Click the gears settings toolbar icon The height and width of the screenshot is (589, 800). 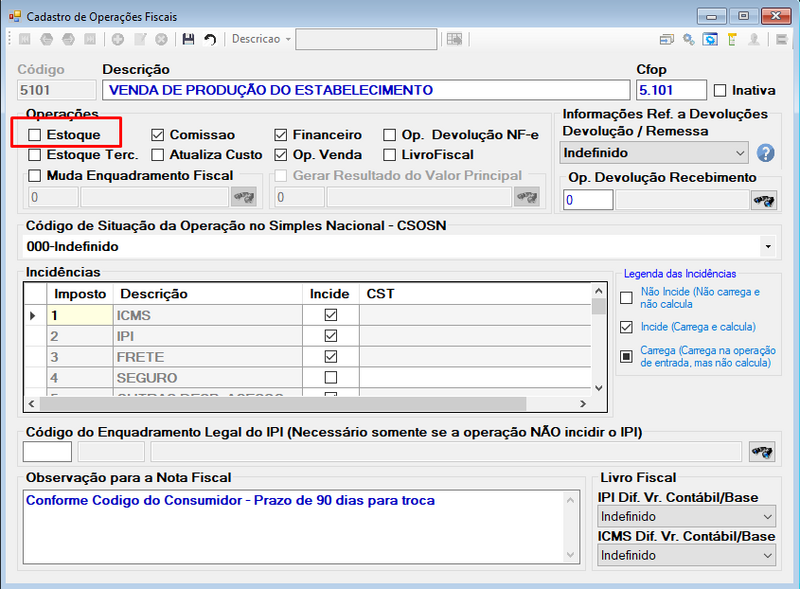tap(689, 39)
